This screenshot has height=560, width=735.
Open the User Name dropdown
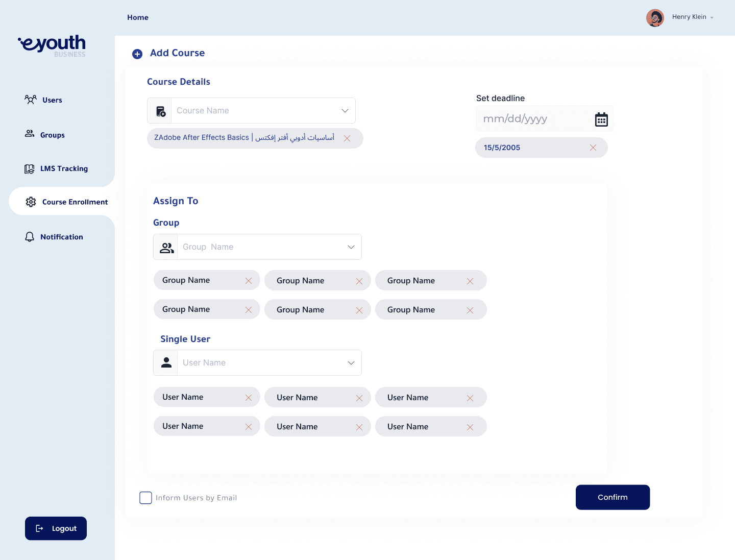click(351, 363)
